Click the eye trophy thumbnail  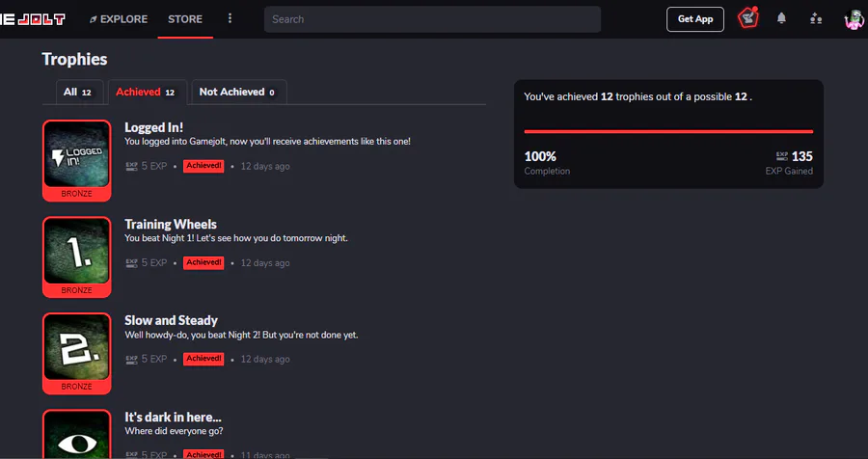coord(76,435)
